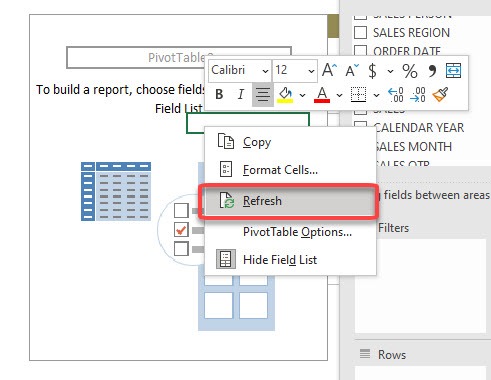
Task: Click the Rows area header
Action: 392,355
